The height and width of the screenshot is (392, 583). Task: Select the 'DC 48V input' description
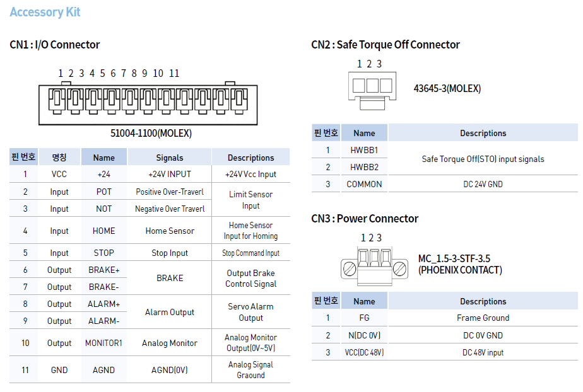click(483, 352)
